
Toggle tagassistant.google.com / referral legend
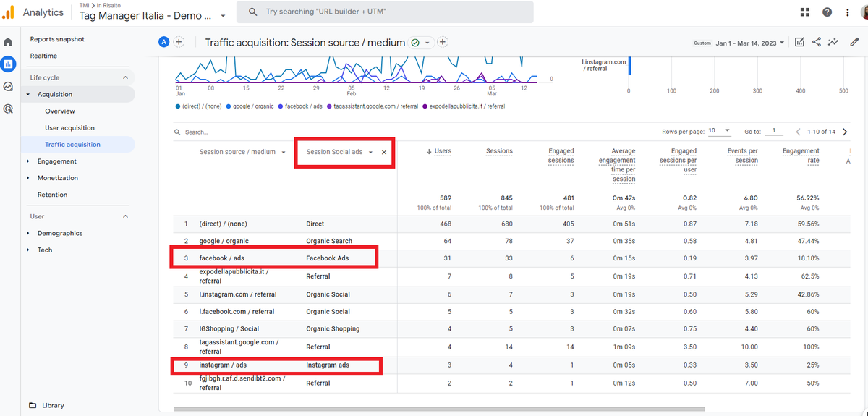(373, 106)
